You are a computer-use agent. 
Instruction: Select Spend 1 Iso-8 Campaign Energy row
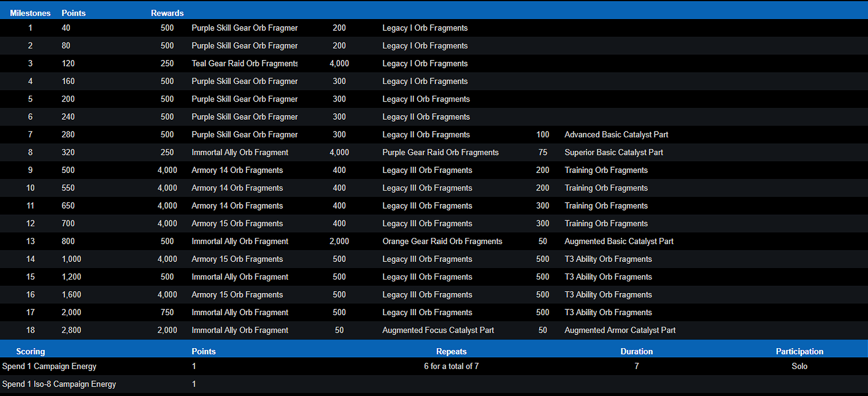pyautogui.click(x=59, y=384)
